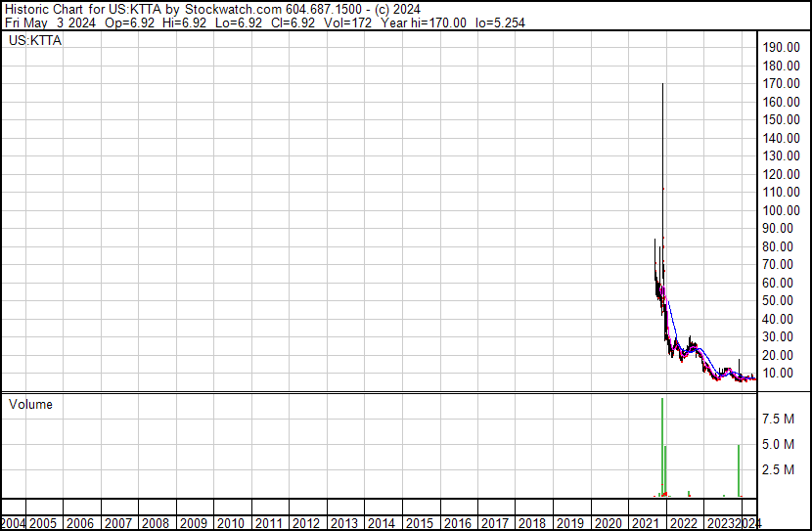Click the Fri May 3 2024 date text

click(50, 22)
